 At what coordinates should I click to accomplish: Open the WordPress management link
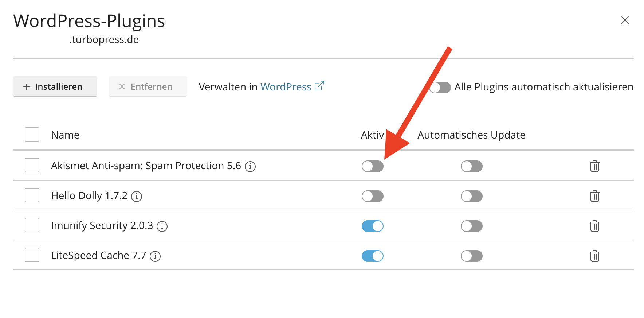(292, 87)
